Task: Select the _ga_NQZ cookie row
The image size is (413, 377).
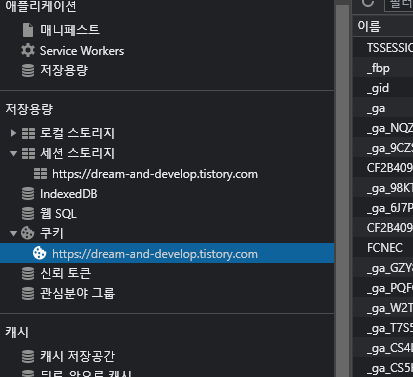Action: click(x=383, y=128)
